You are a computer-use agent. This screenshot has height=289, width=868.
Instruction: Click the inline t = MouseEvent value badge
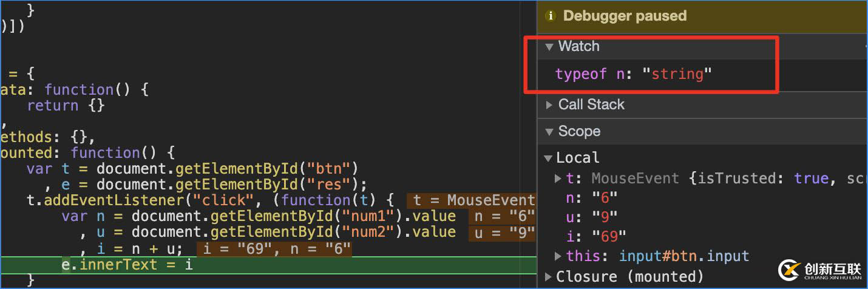472,200
